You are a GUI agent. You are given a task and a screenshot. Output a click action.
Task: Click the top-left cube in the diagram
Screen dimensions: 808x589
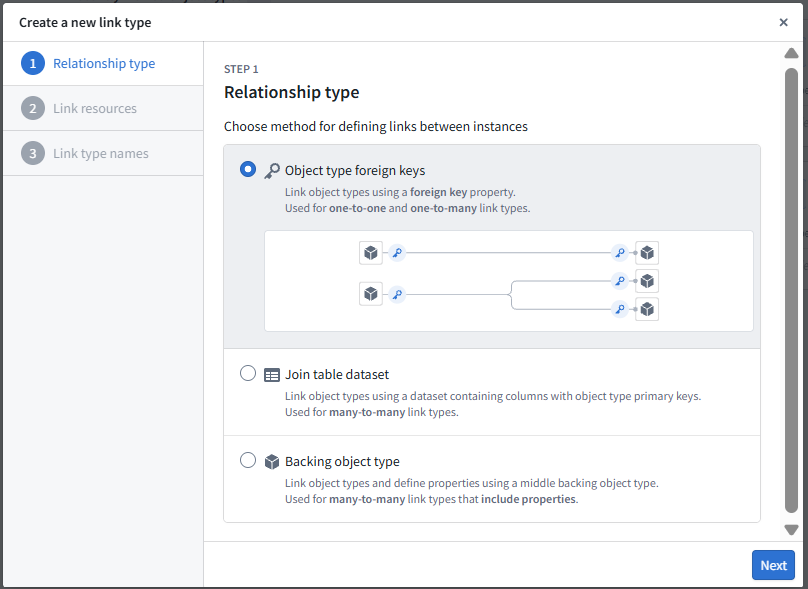(x=371, y=253)
